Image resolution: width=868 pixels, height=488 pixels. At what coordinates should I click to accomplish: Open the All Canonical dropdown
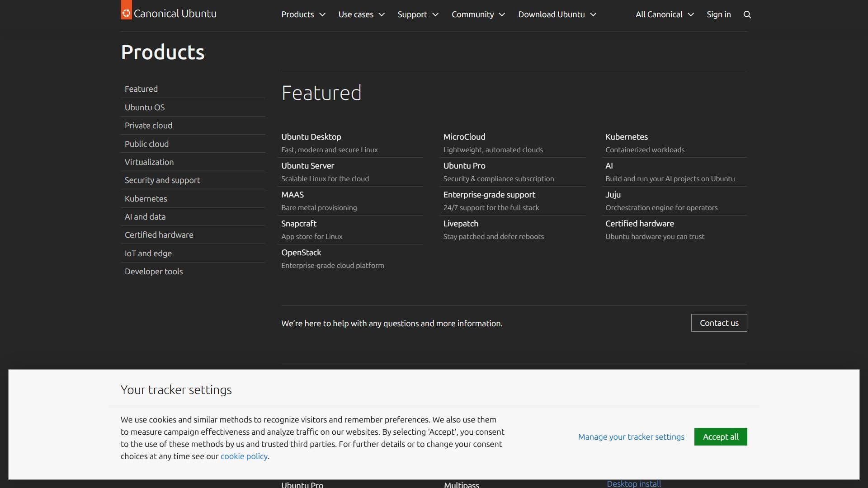click(x=665, y=14)
